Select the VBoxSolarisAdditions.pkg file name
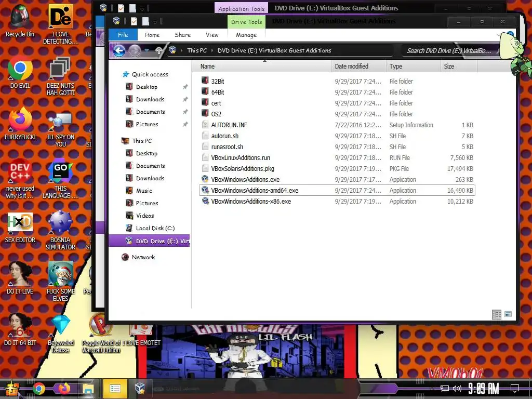This screenshot has width=532, height=399. click(243, 168)
